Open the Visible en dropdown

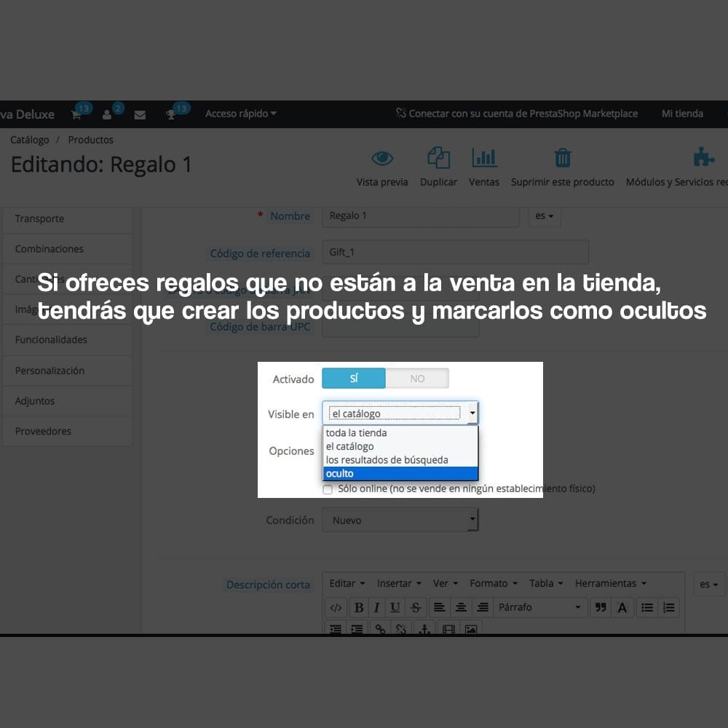(400, 413)
